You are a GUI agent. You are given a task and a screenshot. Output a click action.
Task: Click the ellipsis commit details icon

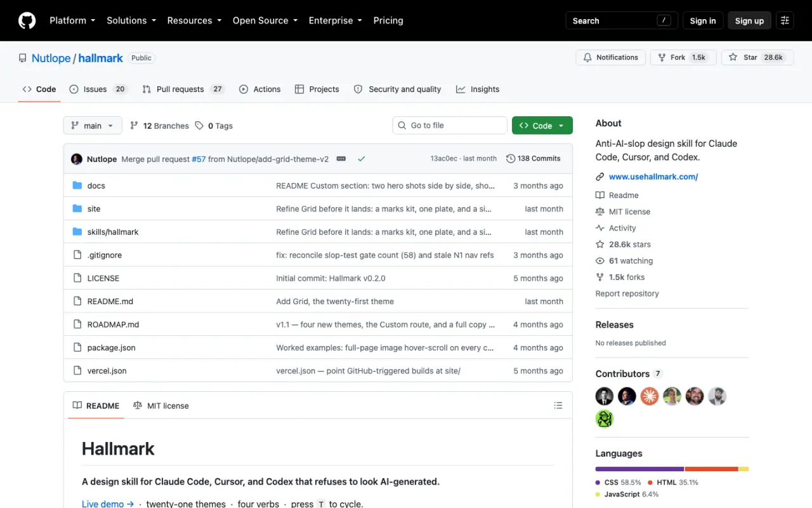click(341, 159)
